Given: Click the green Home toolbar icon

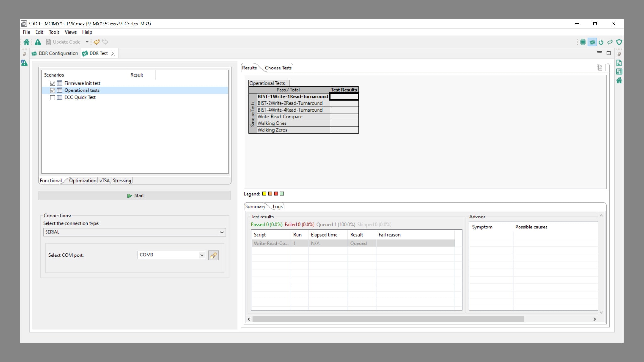Looking at the screenshot, I should [26, 42].
